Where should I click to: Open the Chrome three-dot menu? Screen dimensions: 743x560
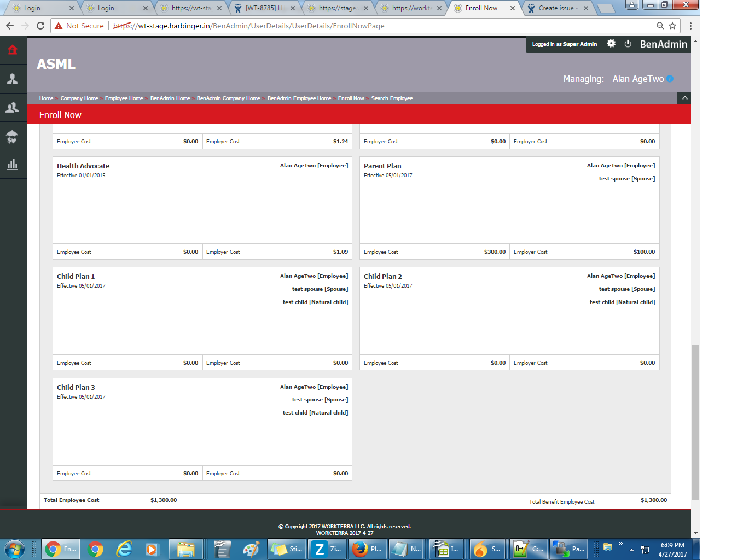(x=690, y=26)
